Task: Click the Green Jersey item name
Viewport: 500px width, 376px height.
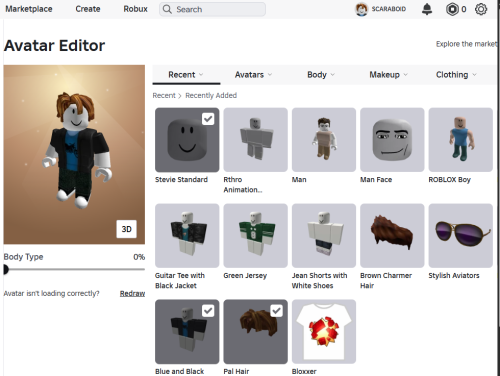Action: 245,276
